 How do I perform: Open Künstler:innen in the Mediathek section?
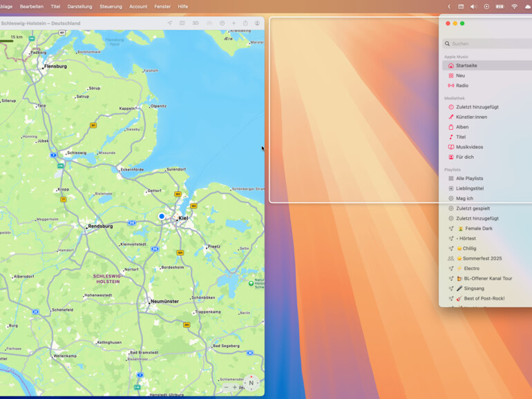[471, 117]
